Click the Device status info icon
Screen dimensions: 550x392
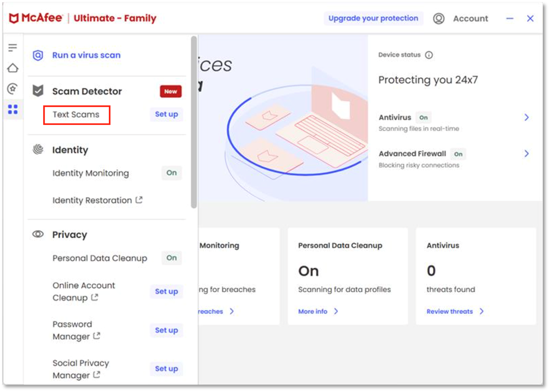(x=429, y=54)
